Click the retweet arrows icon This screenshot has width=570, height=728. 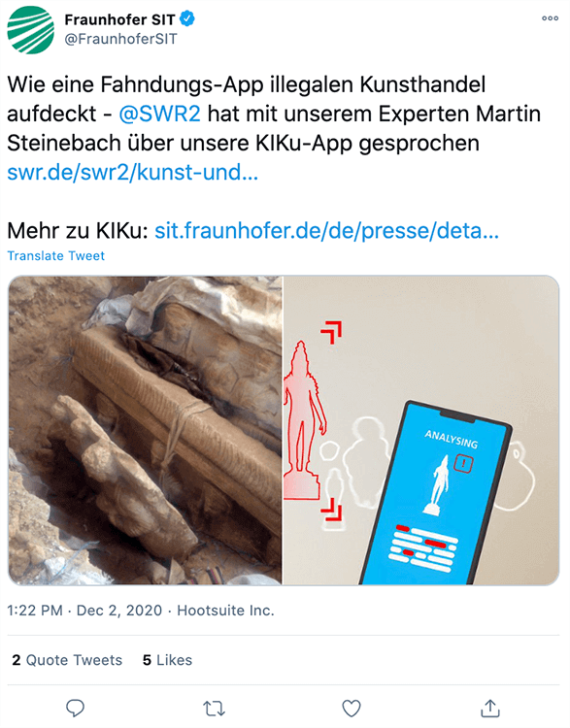coord(215,709)
